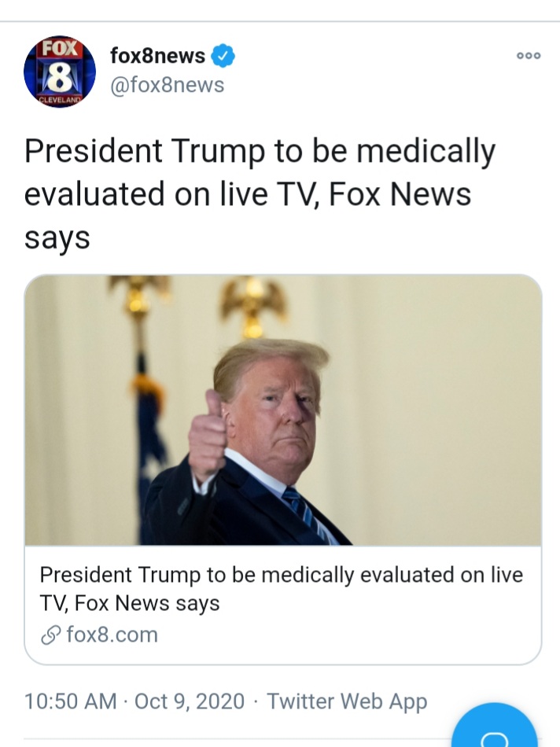The image size is (560, 747).
Task: Tap the blue floating action button
Action: pyautogui.click(x=494, y=726)
